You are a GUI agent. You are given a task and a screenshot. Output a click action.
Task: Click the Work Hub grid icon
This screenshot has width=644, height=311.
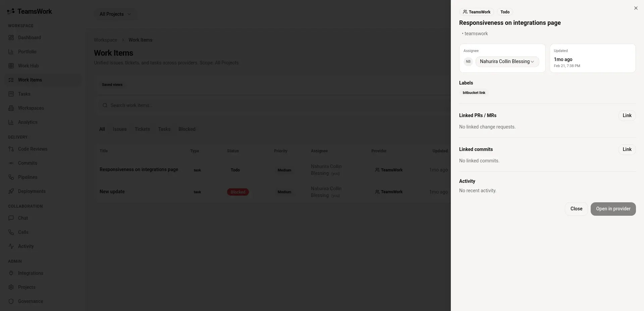tap(11, 66)
